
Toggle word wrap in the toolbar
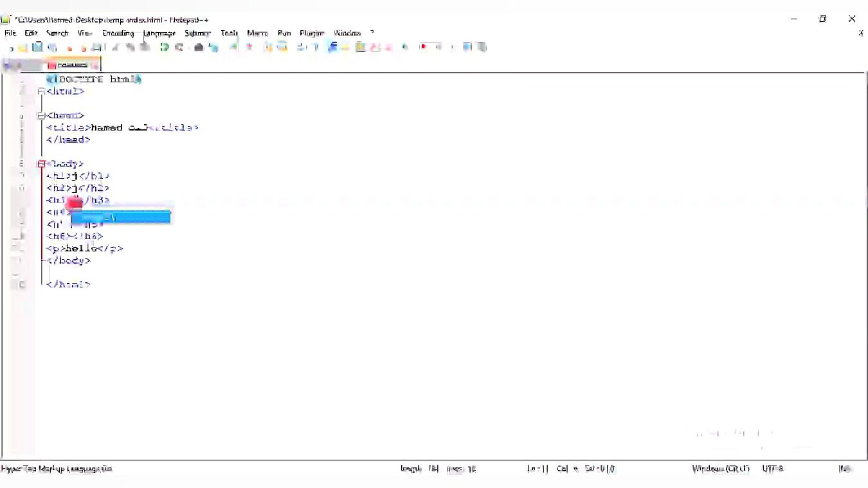point(301,47)
